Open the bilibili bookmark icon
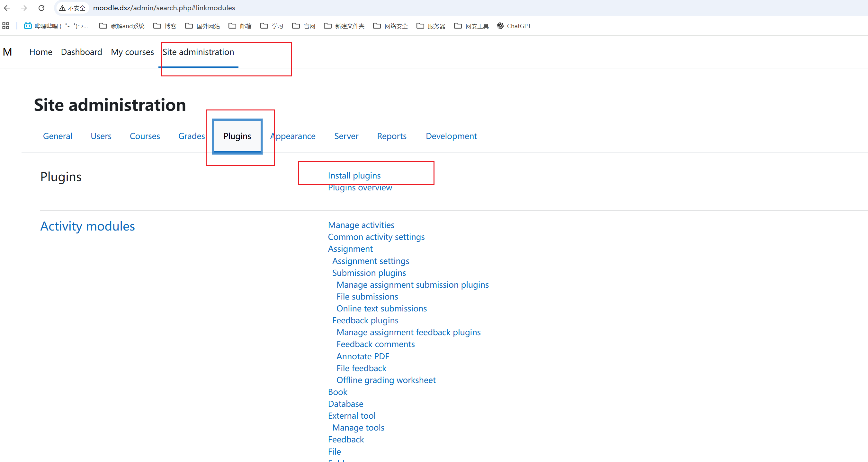This screenshot has height=462, width=868. (28, 26)
